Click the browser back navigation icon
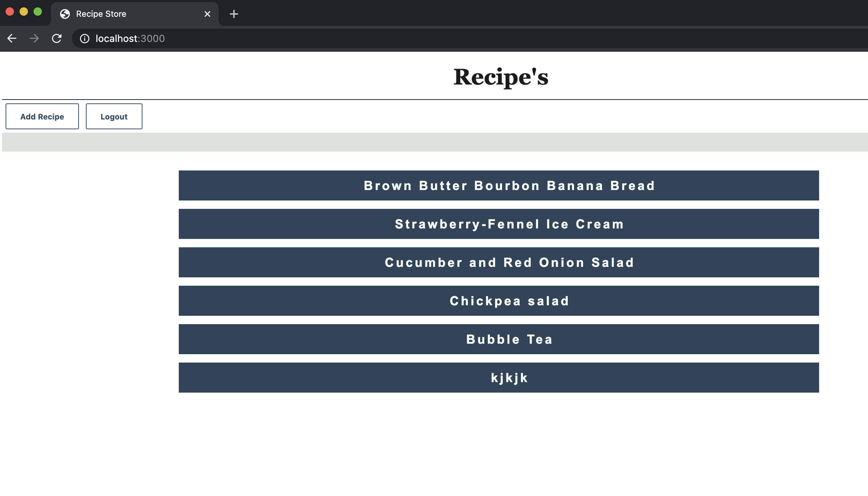 (12, 39)
